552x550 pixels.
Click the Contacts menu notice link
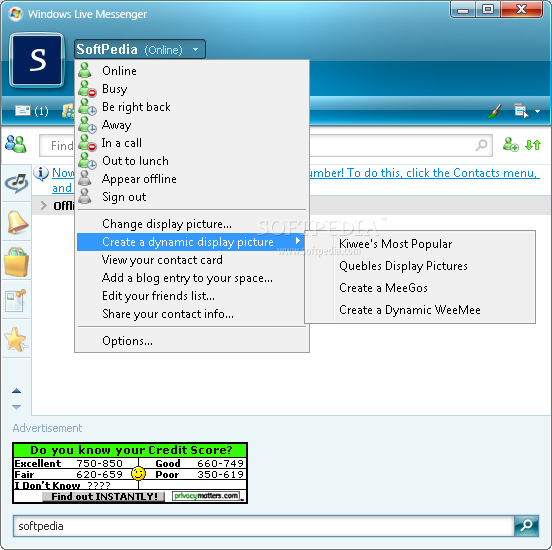[424, 173]
